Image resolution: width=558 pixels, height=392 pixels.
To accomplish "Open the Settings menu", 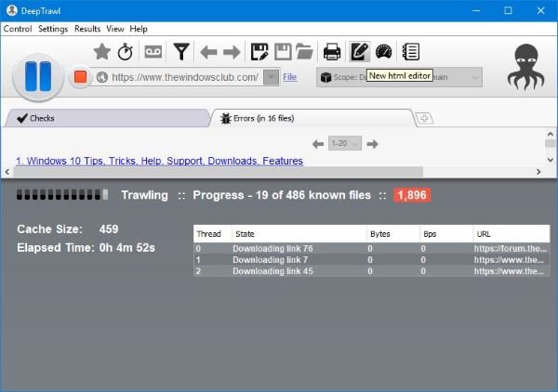I will [x=53, y=29].
